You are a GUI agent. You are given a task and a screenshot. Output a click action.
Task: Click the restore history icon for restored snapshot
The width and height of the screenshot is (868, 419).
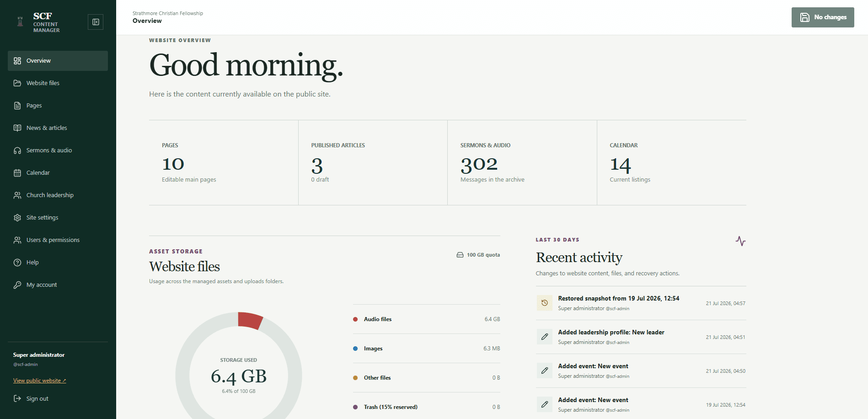pos(545,303)
